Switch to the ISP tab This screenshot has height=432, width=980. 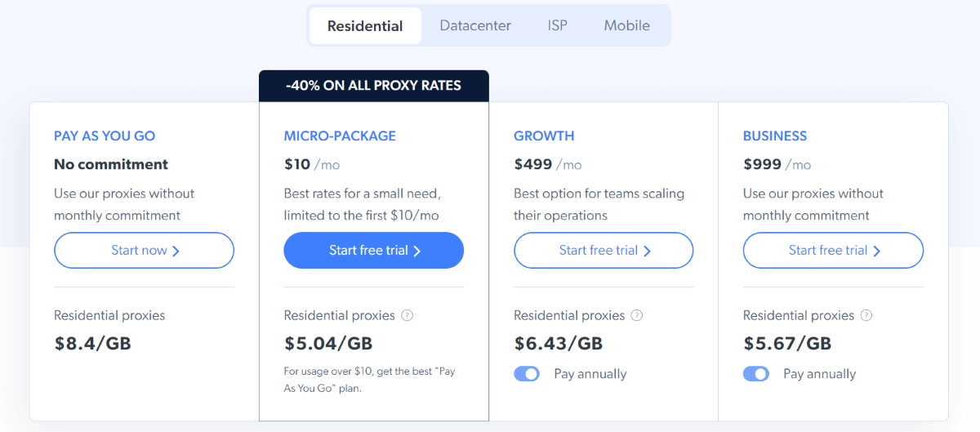(x=558, y=25)
